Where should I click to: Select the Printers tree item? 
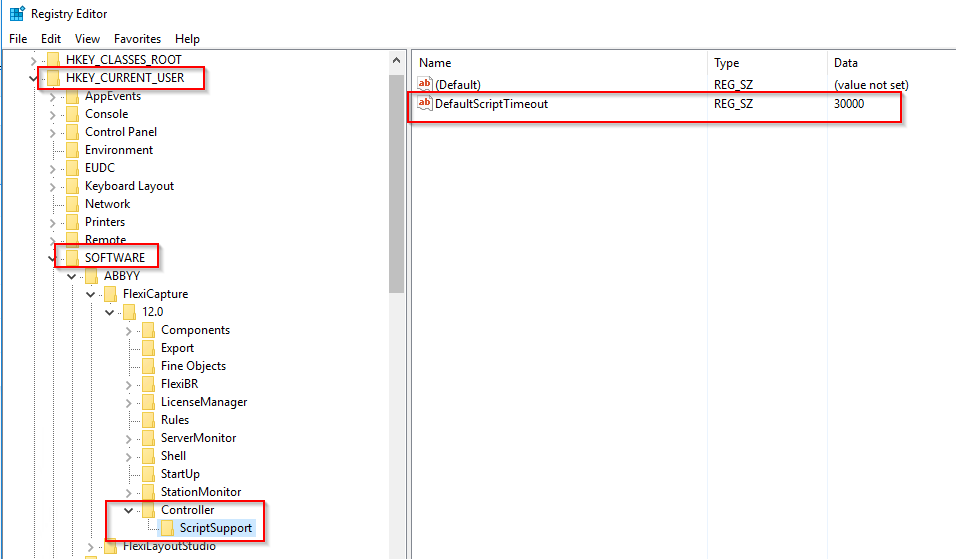(105, 222)
